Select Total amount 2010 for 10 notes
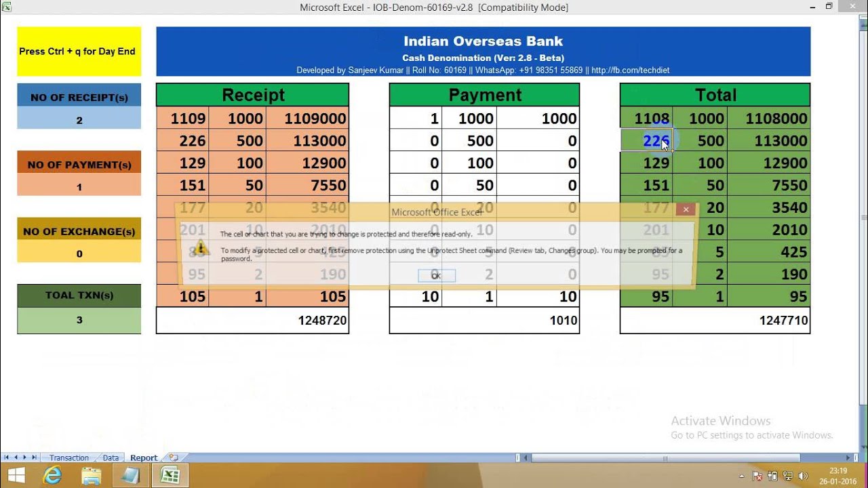Screen dimensions: 868x488 pos(768,230)
